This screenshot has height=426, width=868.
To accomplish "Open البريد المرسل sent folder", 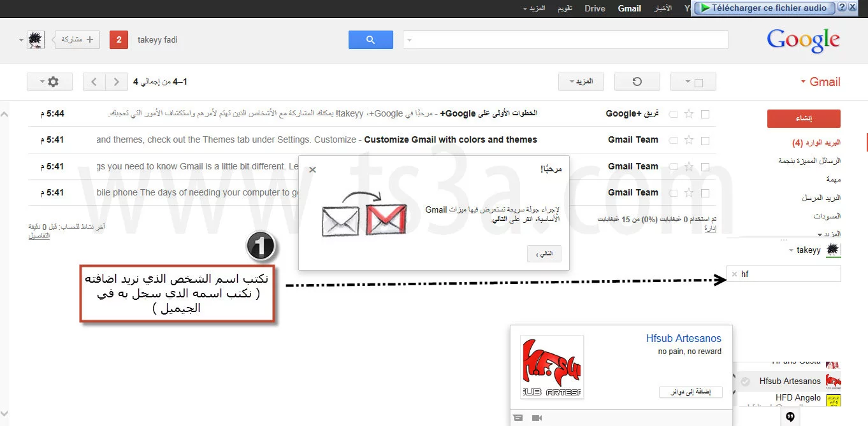I will tap(822, 198).
